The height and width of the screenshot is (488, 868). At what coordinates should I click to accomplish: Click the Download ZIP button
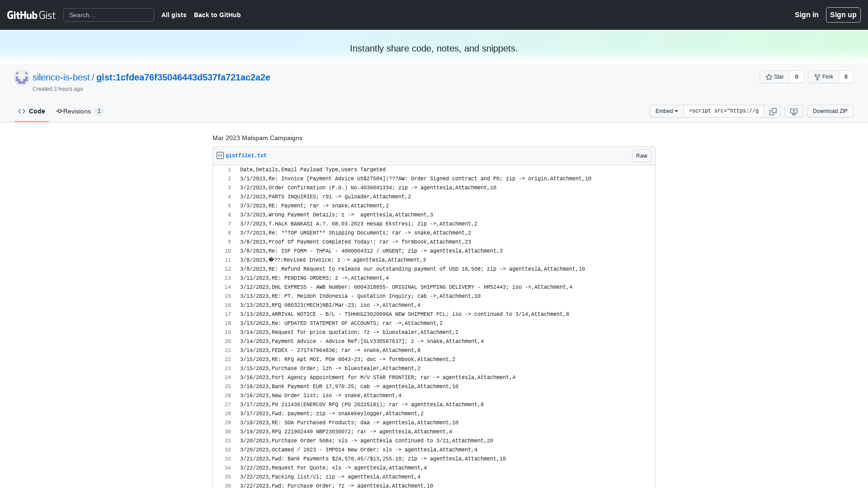(830, 112)
